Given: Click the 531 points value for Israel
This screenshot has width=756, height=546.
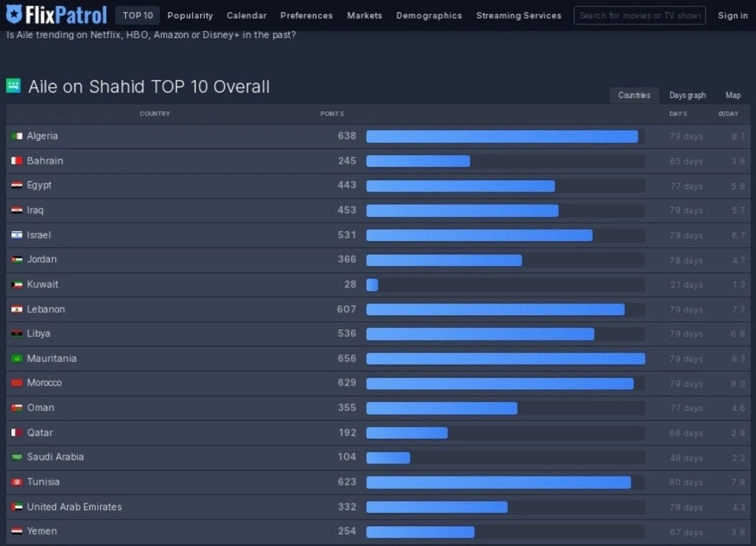Looking at the screenshot, I should (347, 235).
